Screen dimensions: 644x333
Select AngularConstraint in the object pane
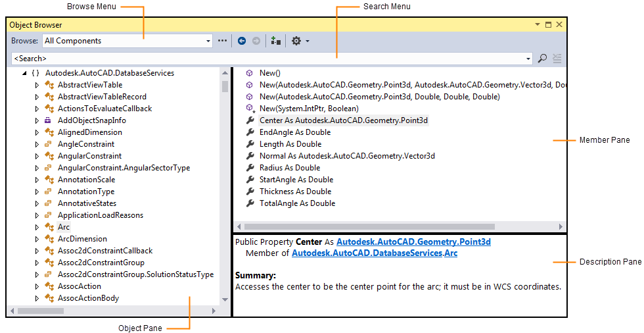pyautogui.click(x=89, y=156)
